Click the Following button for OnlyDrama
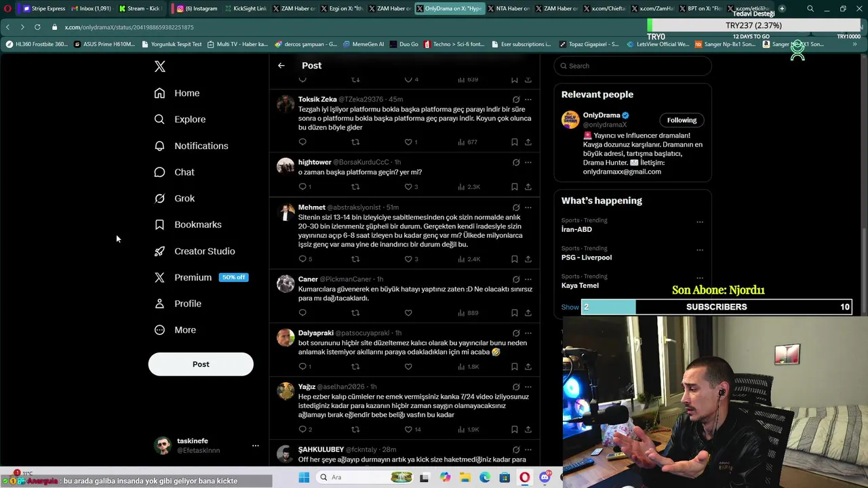This screenshot has width=868, height=488. point(682,120)
